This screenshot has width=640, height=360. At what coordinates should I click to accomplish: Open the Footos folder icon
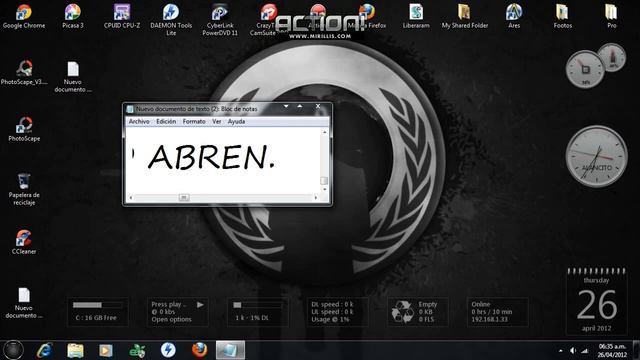[562, 16]
